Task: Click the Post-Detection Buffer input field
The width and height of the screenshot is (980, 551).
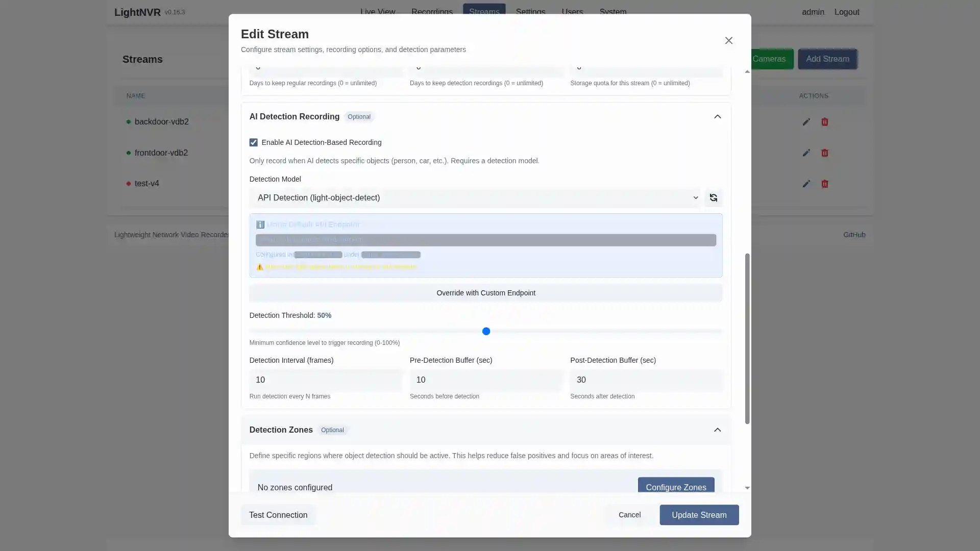Action: pyautogui.click(x=646, y=380)
